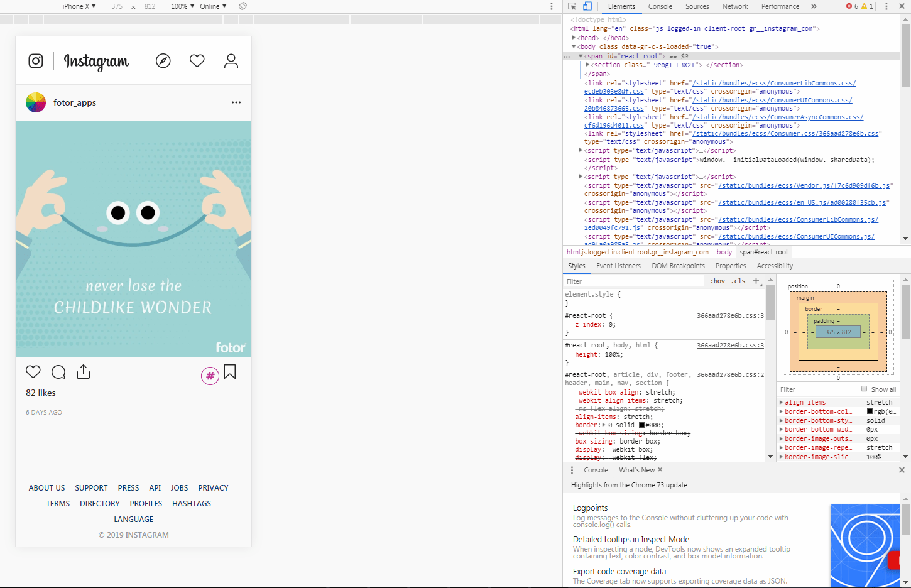911x588 pixels.
Task: Click the comment speech bubble icon
Action: [x=58, y=372]
